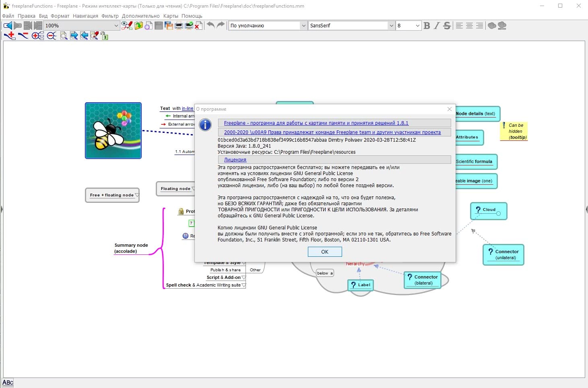
Task: Select the Cloud node
Action: click(x=489, y=211)
